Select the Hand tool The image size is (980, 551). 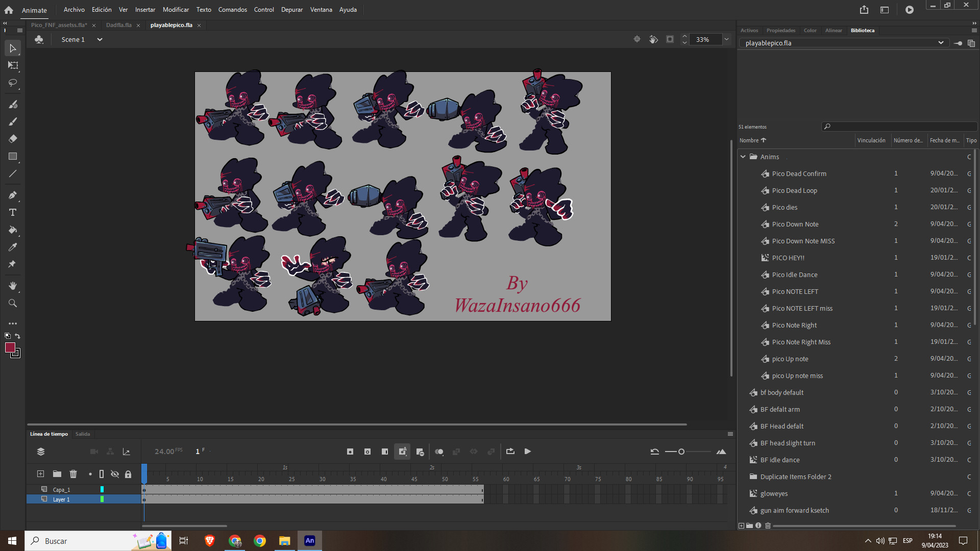(13, 286)
